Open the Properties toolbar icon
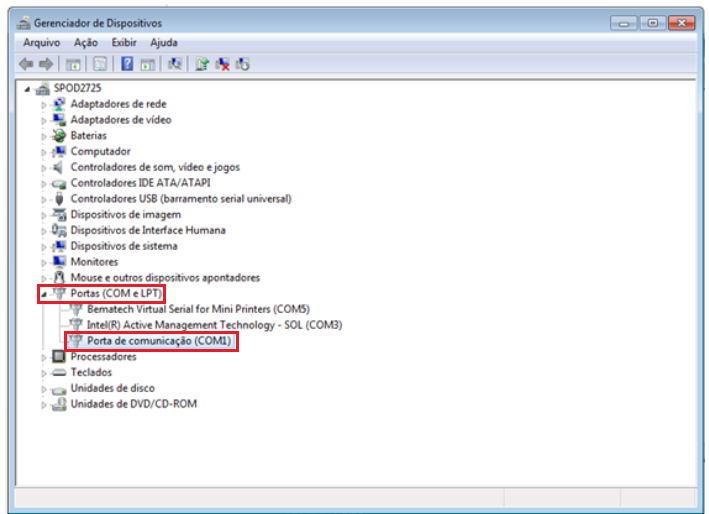Screen dimensions: 709x514 [100, 64]
